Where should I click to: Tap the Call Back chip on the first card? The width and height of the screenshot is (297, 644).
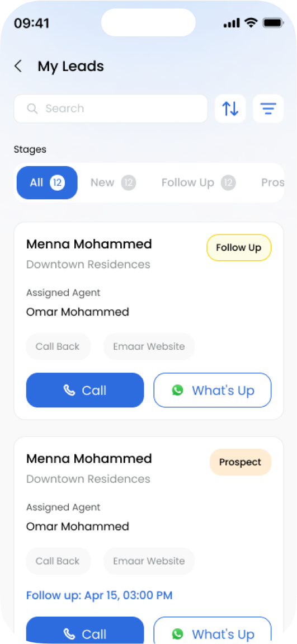click(x=58, y=347)
